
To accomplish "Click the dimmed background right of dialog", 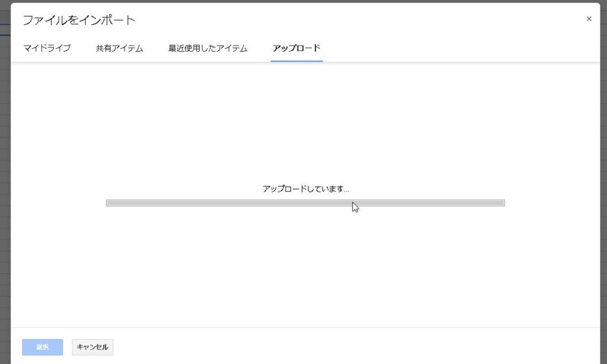I will pyautogui.click(x=603, y=178).
